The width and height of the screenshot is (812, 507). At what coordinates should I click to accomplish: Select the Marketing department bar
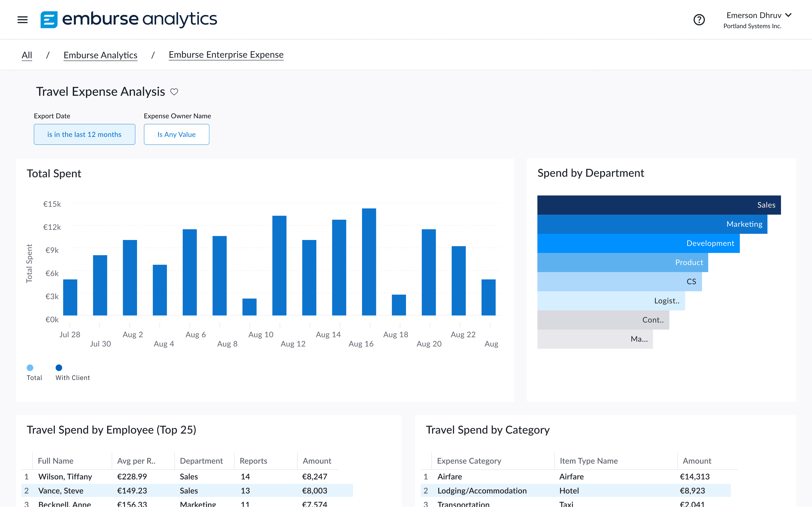(652, 224)
